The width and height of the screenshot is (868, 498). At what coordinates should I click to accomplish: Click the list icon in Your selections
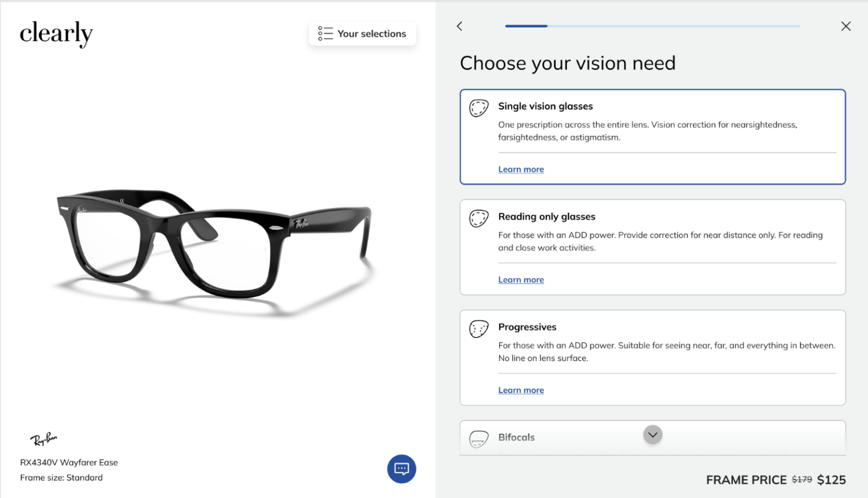[325, 33]
